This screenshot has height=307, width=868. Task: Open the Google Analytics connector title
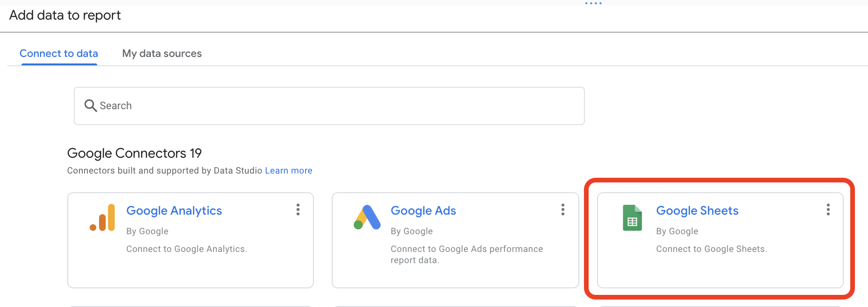[174, 211]
